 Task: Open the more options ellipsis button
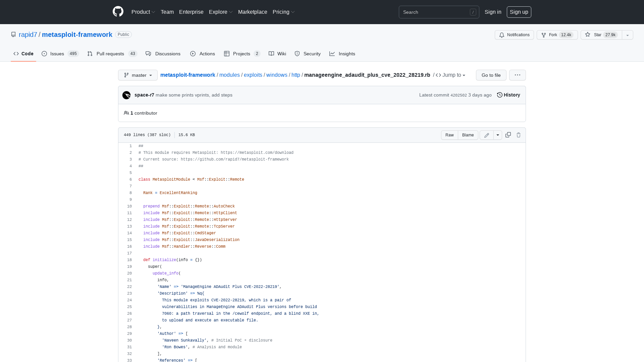pyautogui.click(x=517, y=75)
